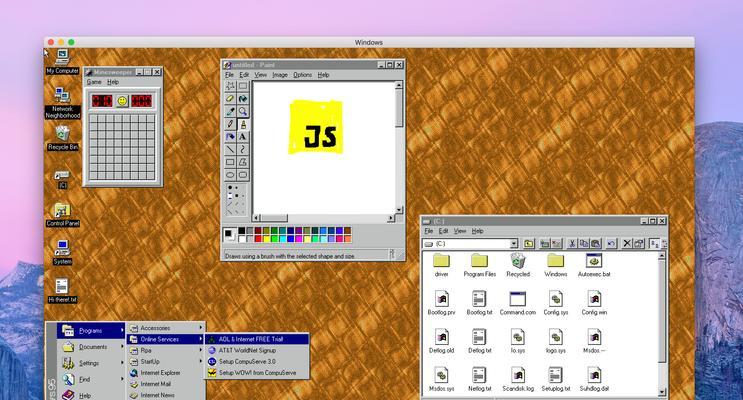
Task: Launch Internet Explorer from Programs menu
Action: [x=167, y=373]
